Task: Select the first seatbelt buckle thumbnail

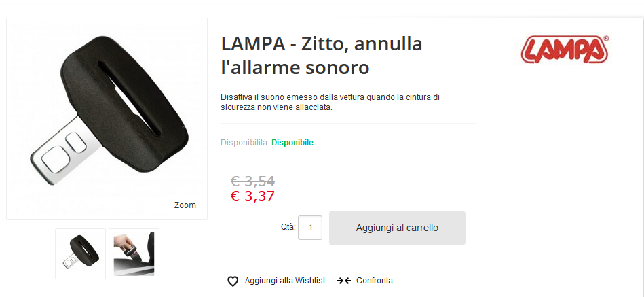Action: pos(80,254)
